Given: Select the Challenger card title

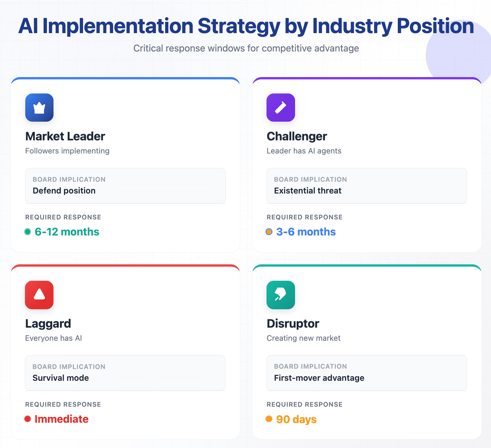Looking at the screenshot, I should pos(297,136).
